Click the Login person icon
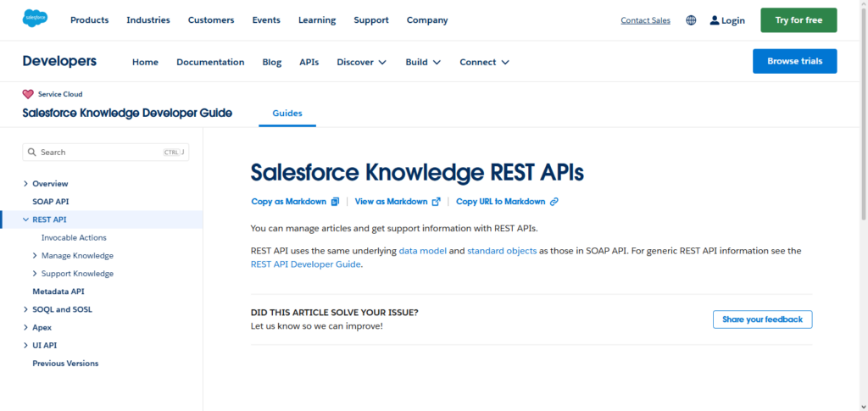This screenshot has width=868, height=411. (x=715, y=20)
